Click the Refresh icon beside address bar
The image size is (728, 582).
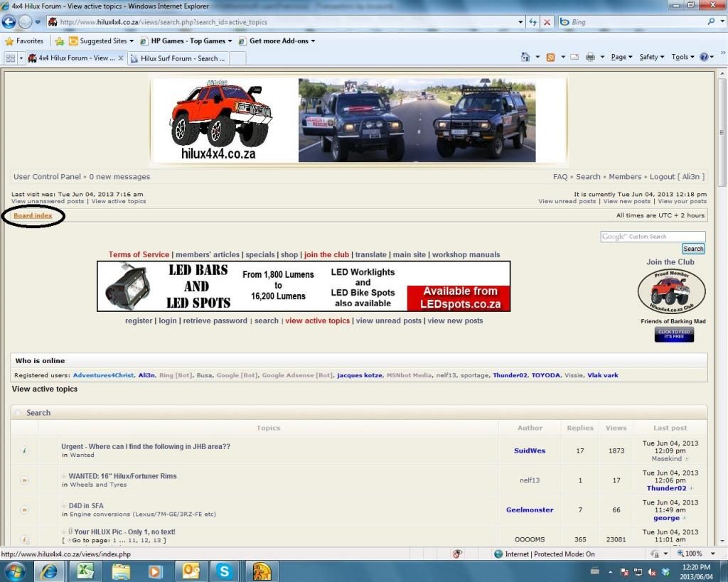[x=533, y=22]
